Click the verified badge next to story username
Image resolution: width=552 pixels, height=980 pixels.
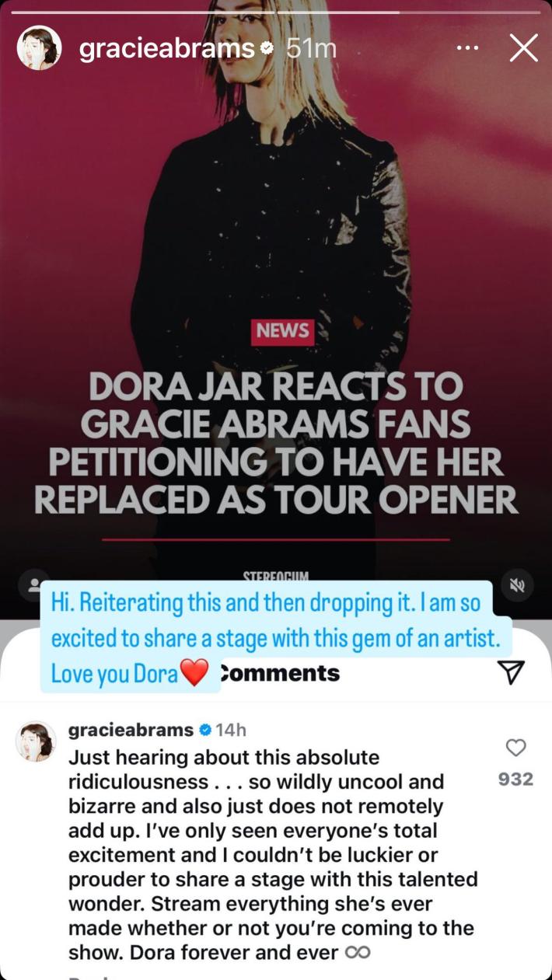(267, 48)
